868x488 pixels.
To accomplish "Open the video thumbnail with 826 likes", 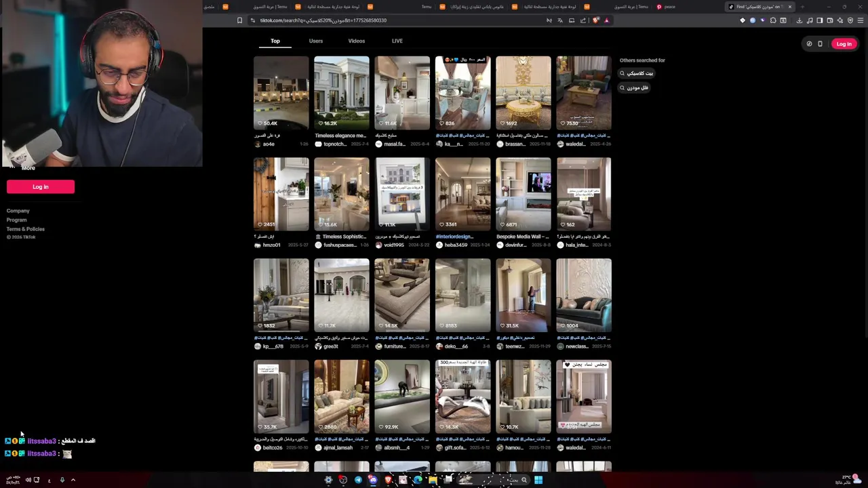I will [x=463, y=93].
